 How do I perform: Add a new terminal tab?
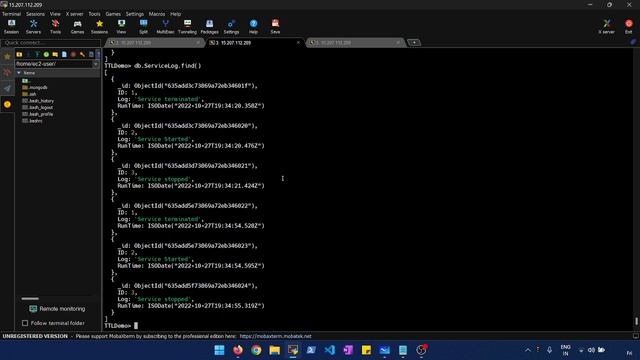tap(414, 42)
